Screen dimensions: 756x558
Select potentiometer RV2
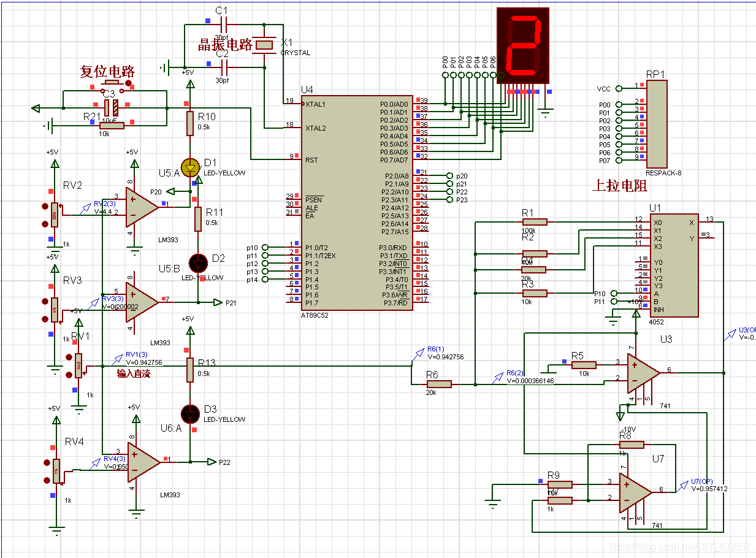(x=55, y=215)
